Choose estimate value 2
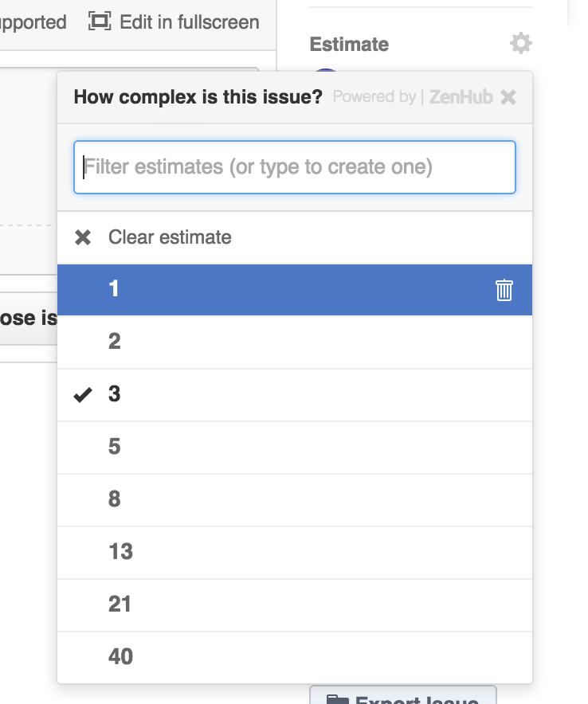 point(115,342)
